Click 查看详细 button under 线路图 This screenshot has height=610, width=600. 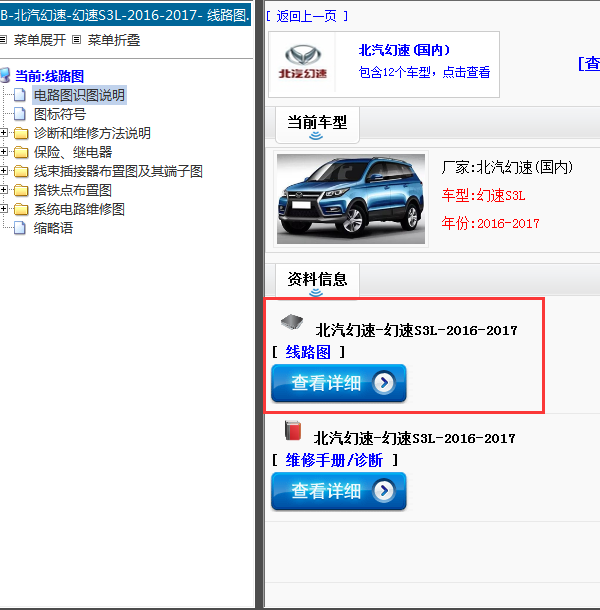(339, 383)
